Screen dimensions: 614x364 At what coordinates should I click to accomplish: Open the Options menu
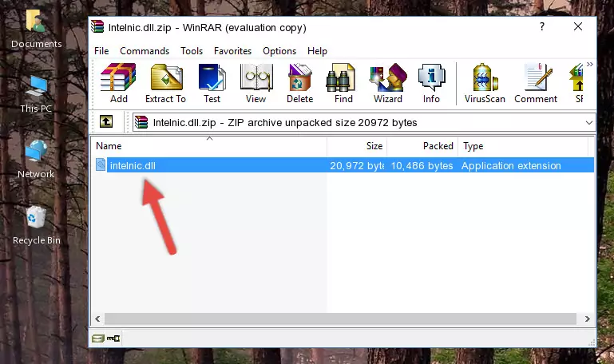279,51
